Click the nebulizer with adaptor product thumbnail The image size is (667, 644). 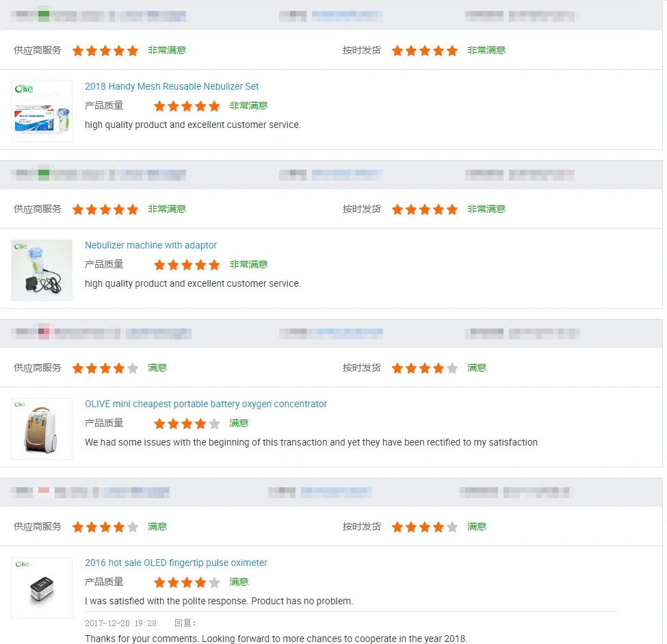[42, 270]
